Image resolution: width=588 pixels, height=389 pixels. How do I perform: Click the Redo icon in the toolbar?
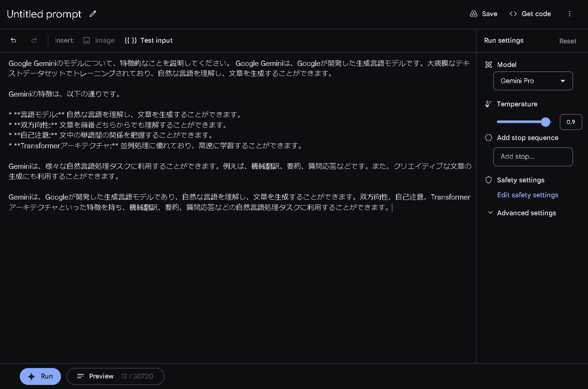tap(33, 40)
